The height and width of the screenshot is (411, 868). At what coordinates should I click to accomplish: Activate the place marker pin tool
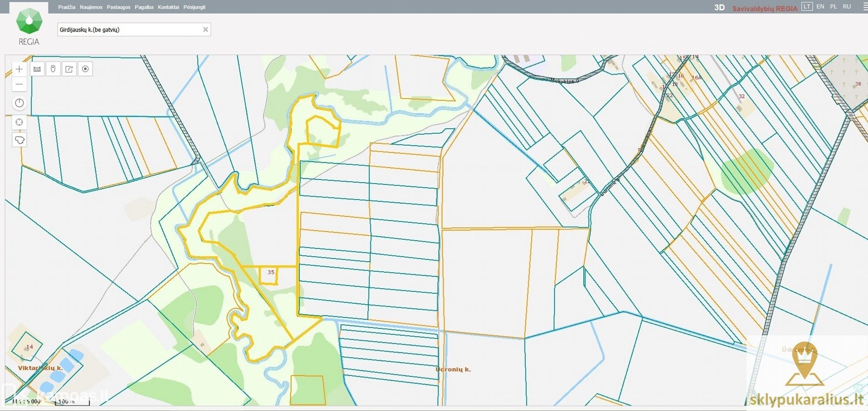pyautogui.click(x=53, y=69)
